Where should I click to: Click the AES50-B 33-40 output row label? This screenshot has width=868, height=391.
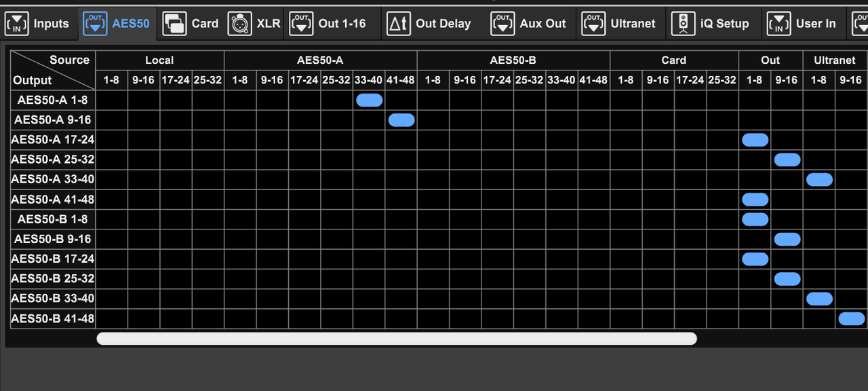[x=53, y=299]
